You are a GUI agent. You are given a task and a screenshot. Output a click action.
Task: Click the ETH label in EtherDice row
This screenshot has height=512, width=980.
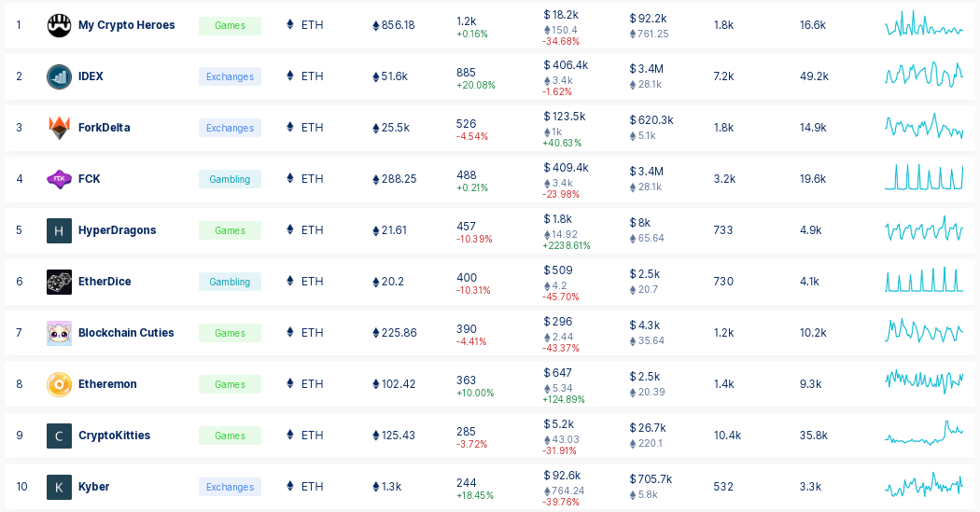click(312, 281)
